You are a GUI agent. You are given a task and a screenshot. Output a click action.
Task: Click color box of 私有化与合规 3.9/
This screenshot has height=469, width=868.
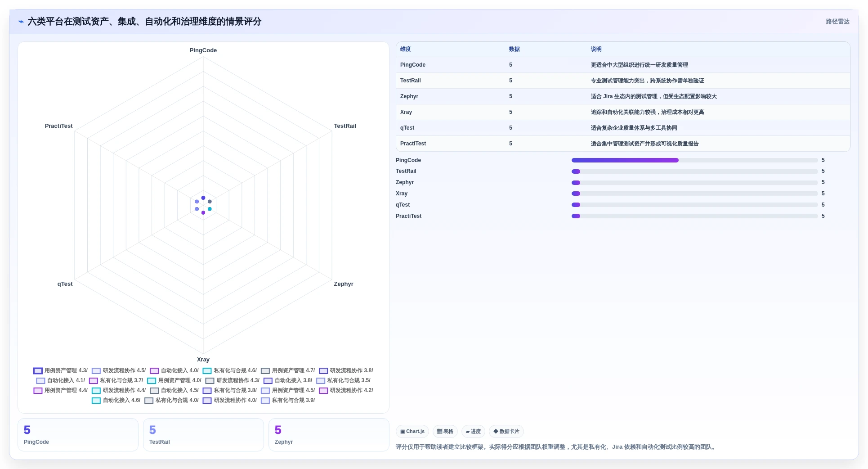point(265,401)
